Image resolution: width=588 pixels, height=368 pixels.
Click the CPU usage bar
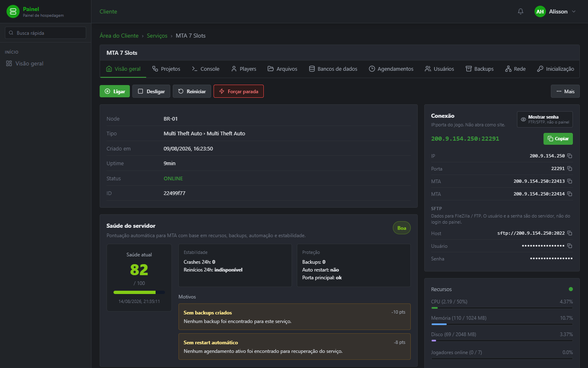pyautogui.click(x=502, y=308)
